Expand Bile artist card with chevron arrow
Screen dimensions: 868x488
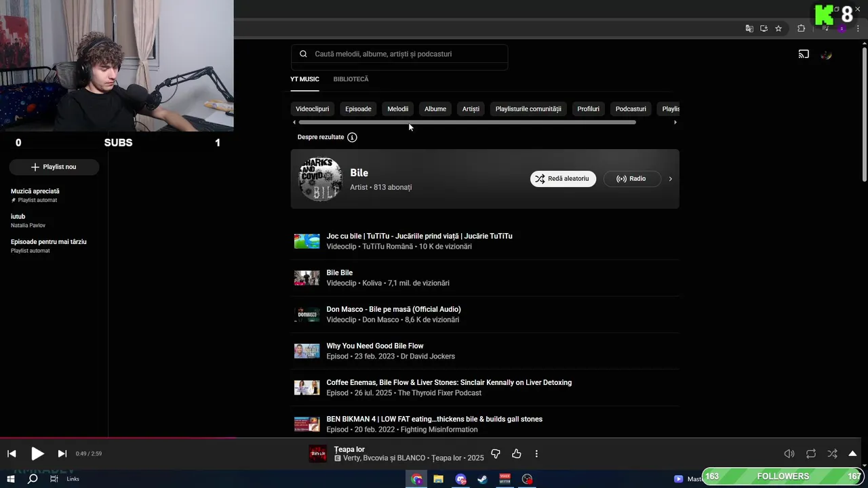pyautogui.click(x=670, y=179)
